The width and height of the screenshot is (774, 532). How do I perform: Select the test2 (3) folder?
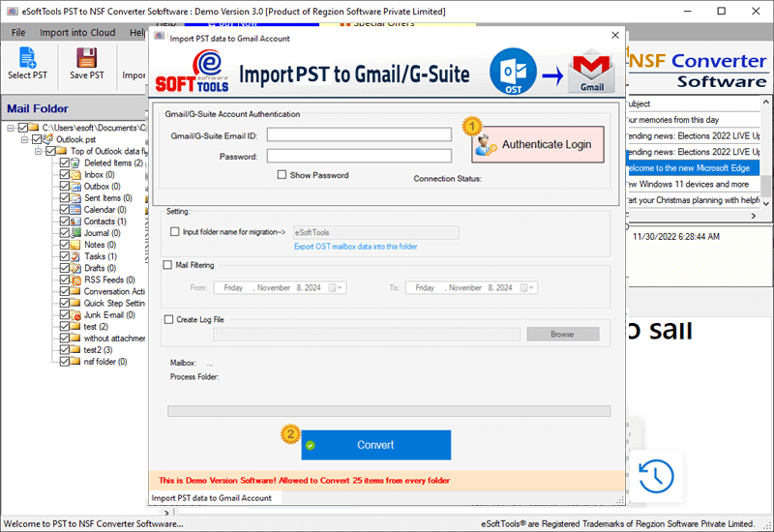pos(98,350)
